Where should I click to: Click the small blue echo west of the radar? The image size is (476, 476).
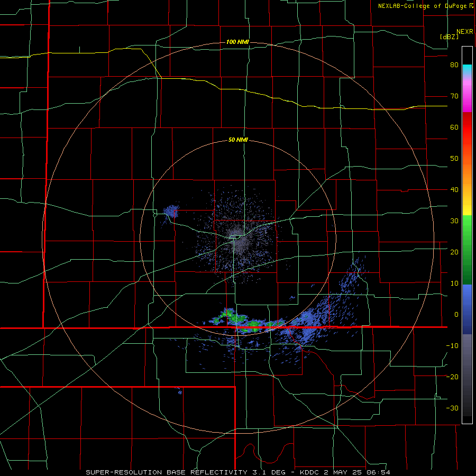pyautogui.click(x=171, y=211)
